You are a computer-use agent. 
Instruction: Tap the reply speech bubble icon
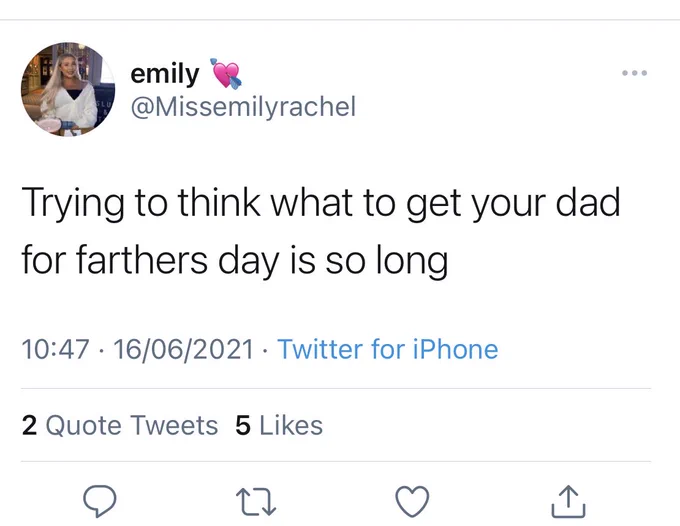click(100, 501)
